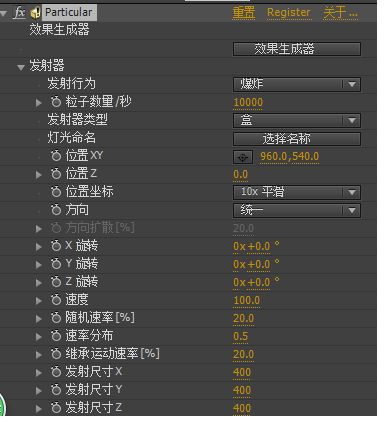Click the 发射尺寸 X value 400

pos(242,372)
